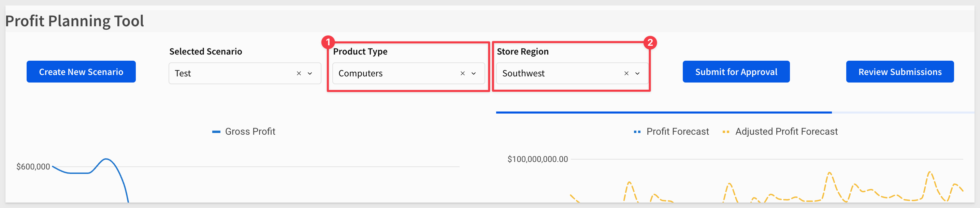Toggle the Gross Profit legend entry
This screenshot has height=208, width=980.
pyautogui.click(x=244, y=132)
